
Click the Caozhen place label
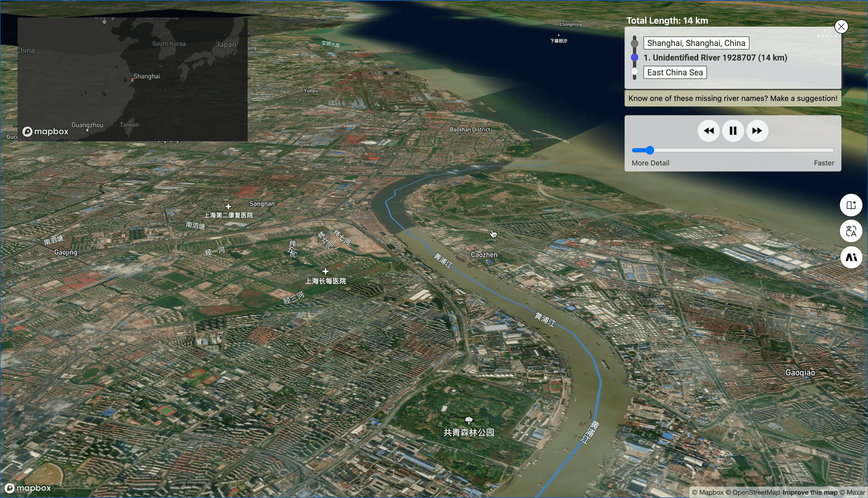point(484,255)
